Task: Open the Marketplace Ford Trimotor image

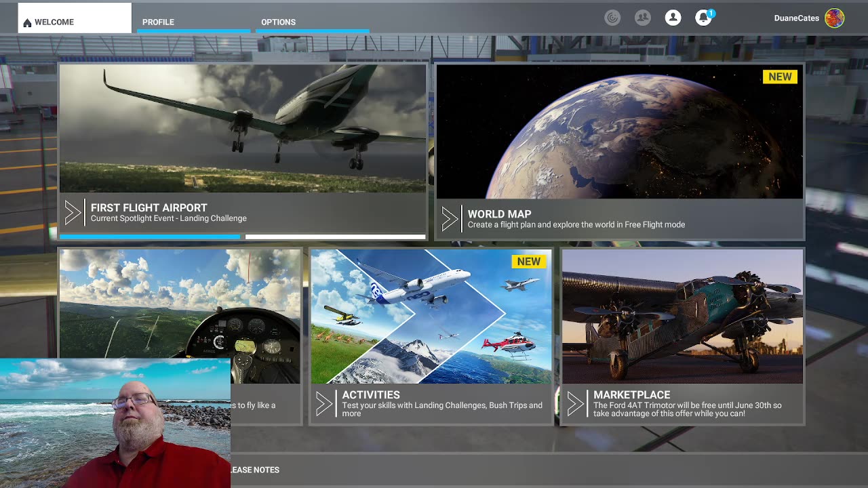Action: click(x=683, y=317)
